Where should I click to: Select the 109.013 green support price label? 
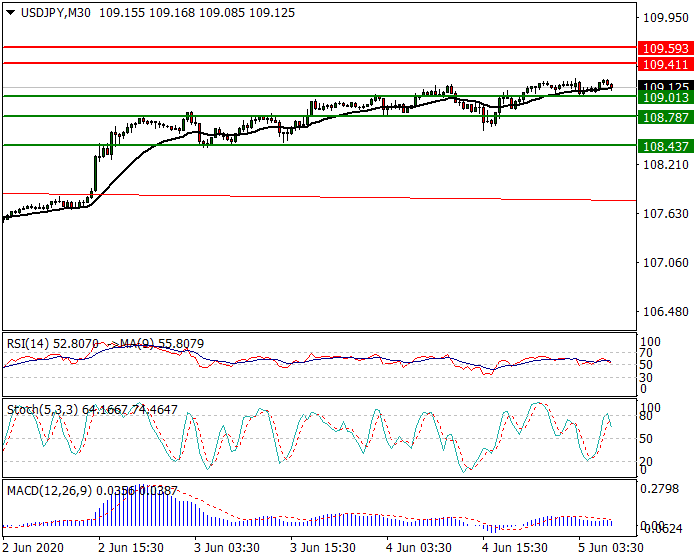click(x=666, y=98)
